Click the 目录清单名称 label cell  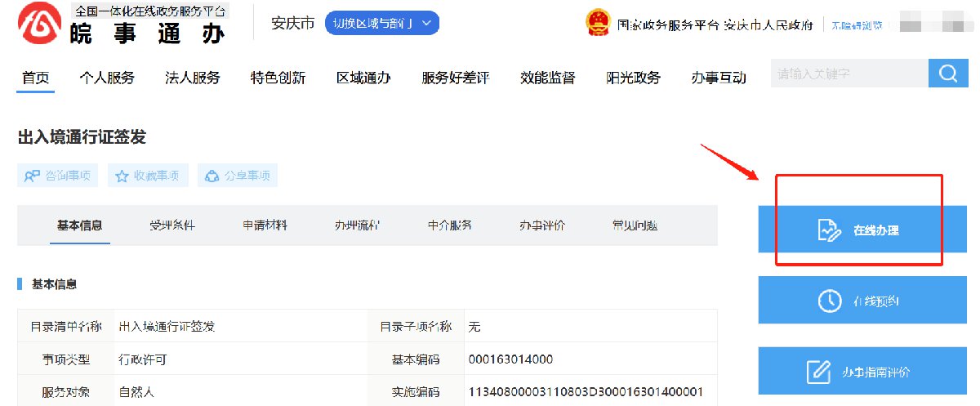(65, 327)
